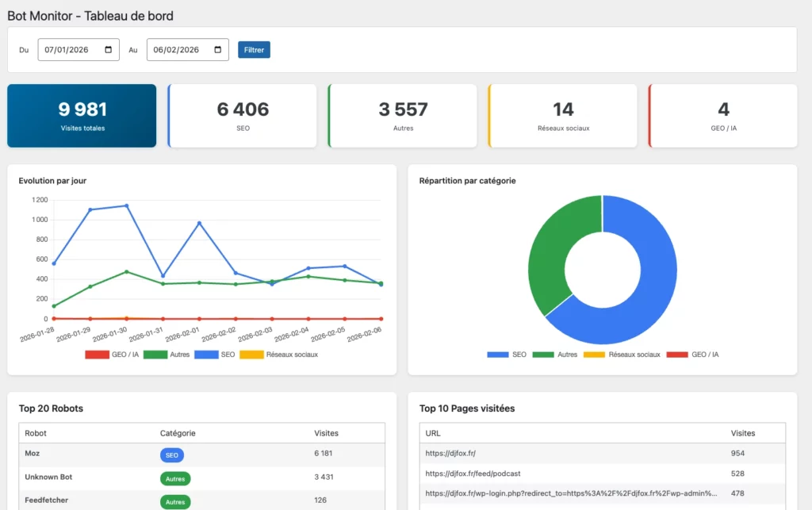This screenshot has width=812, height=510.
Task: Click Visites header in Top 20 Robots table
Action: (326, 433)
